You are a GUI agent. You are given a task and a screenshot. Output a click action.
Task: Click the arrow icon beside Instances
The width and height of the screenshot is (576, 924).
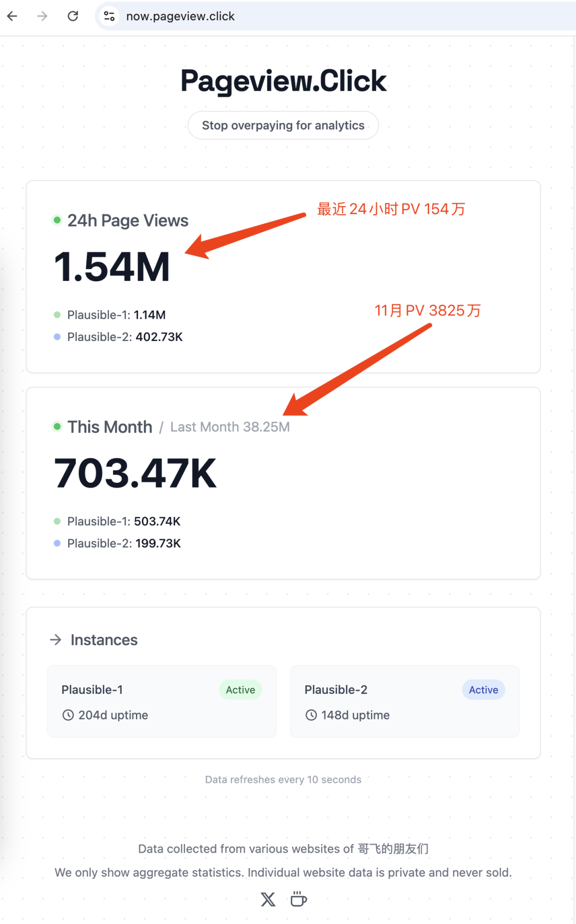click(x=55, y=639)
